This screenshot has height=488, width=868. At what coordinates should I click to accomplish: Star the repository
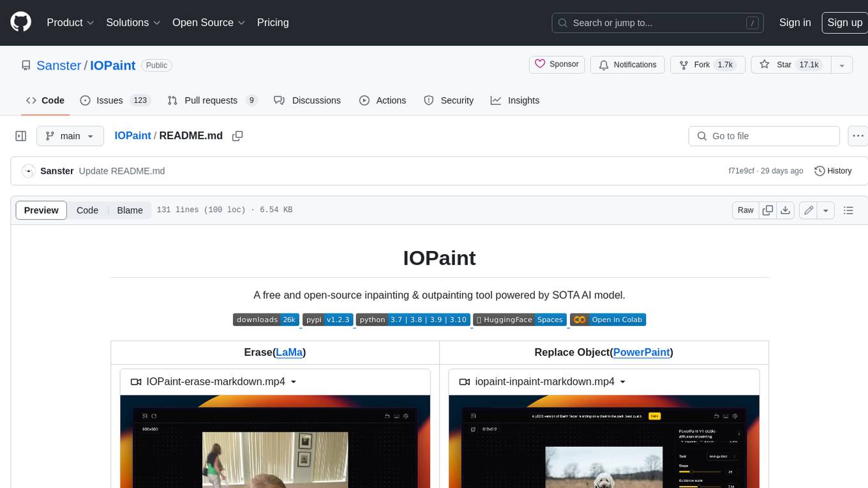[x=791, y=65]
